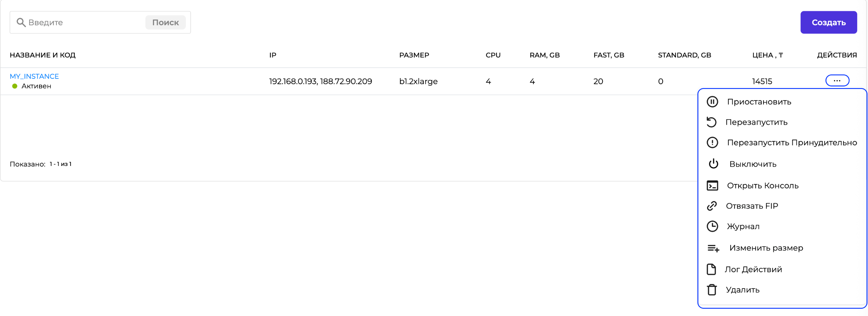Click the magnifying glass search icon
Screen dimensions: 868x316
point(21,22)
